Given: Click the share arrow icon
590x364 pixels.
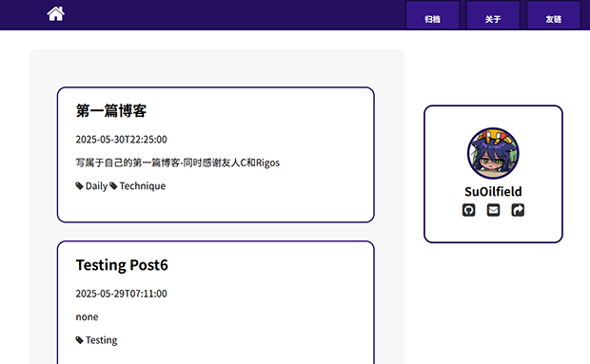Looking at the screenshot, I should (x=518, y=210).
